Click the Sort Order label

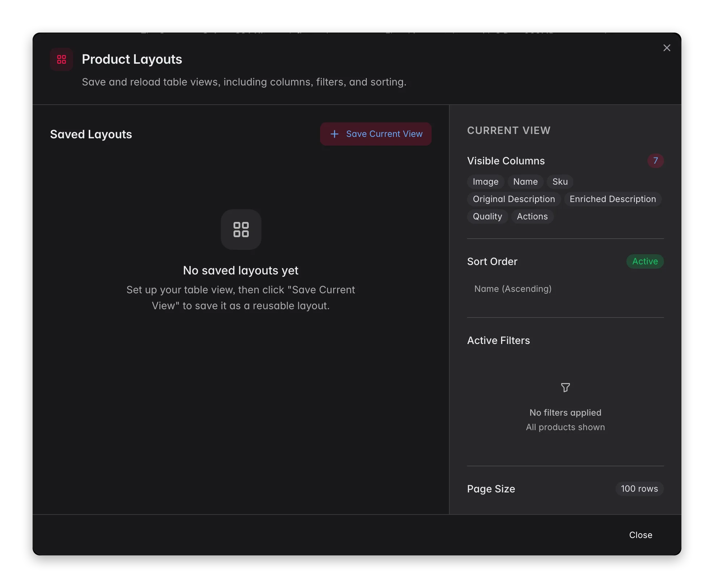click(492, 261)
